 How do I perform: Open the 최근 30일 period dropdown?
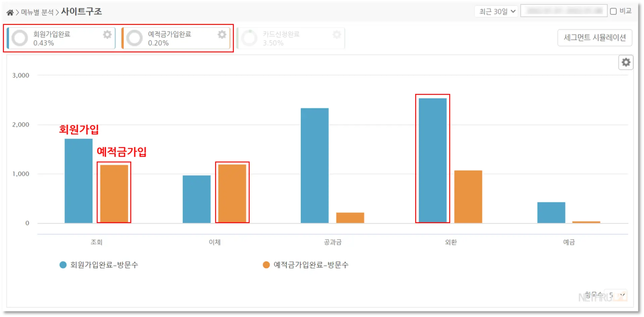tap(496, 11)
